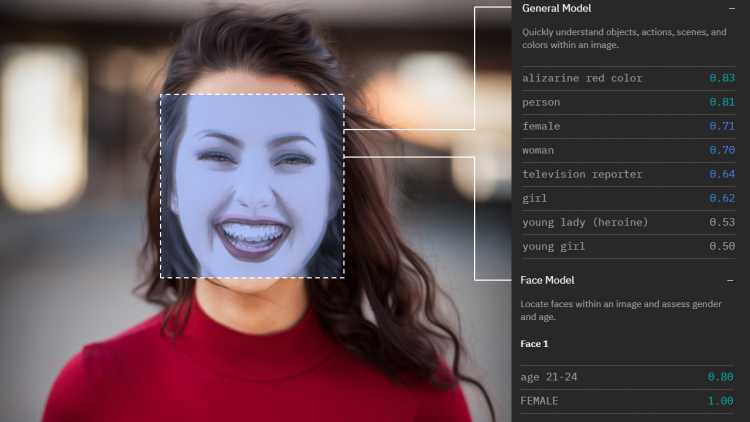Click the 'young lady (heroine)' label
This screenshot has height=422, width=750.
pos(585,222)
